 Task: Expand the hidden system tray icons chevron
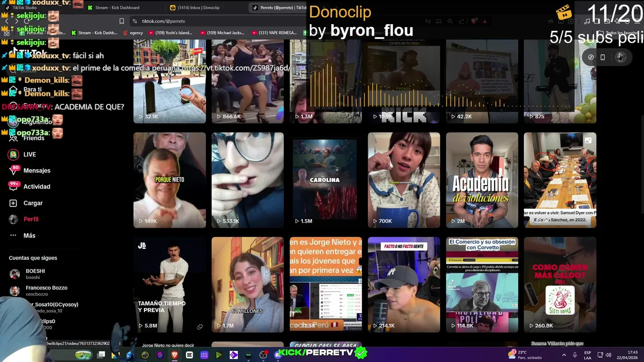563,355
